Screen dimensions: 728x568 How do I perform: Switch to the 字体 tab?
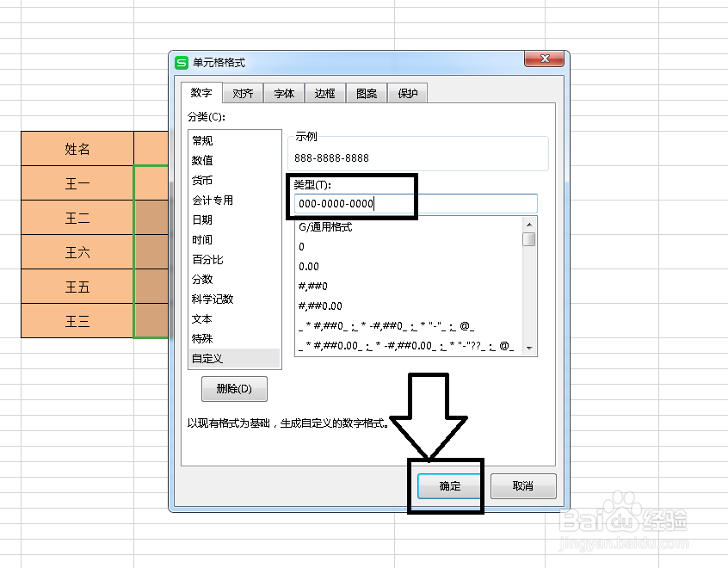[283, 93]
